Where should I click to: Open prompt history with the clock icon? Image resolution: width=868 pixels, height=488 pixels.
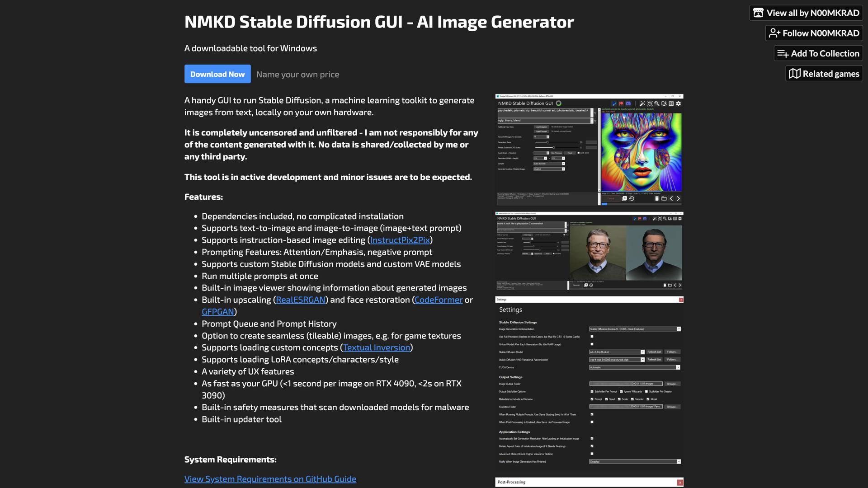(x=632, y=198)
